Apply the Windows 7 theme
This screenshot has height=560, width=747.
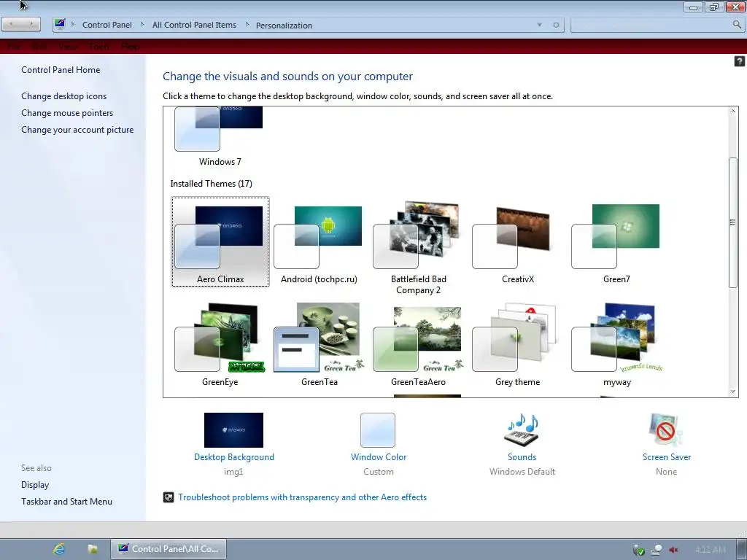click(220, 136)
